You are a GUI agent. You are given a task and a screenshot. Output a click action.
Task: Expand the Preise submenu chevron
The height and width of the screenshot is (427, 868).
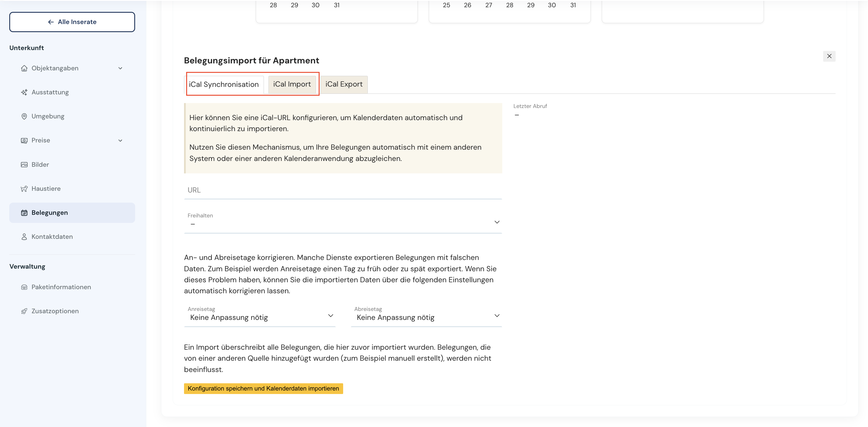120,140
